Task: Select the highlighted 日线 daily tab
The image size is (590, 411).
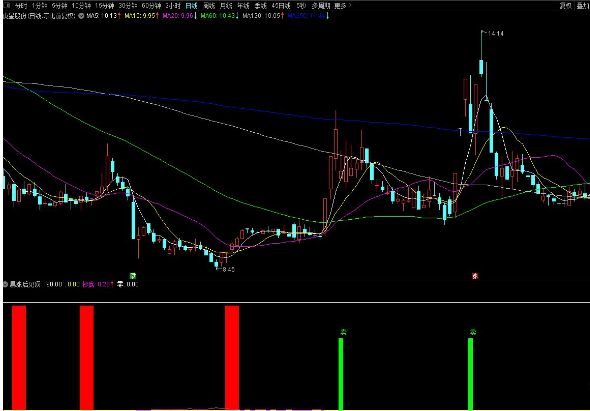Action: (192, 6)
